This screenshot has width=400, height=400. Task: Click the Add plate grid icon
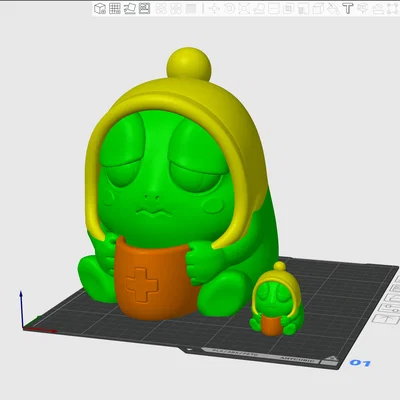[115, 8]
